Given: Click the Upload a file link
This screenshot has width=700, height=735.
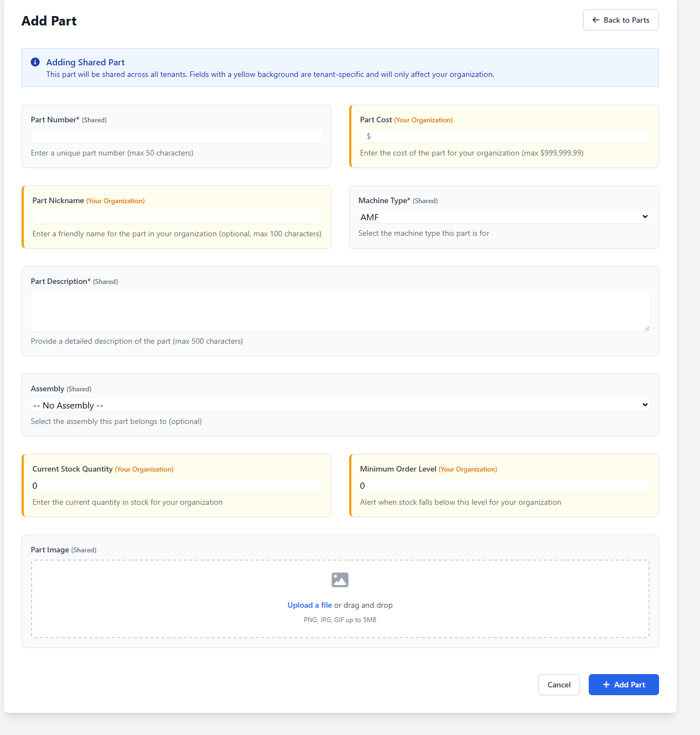Looking at the screenshot, I should point(310,605).
